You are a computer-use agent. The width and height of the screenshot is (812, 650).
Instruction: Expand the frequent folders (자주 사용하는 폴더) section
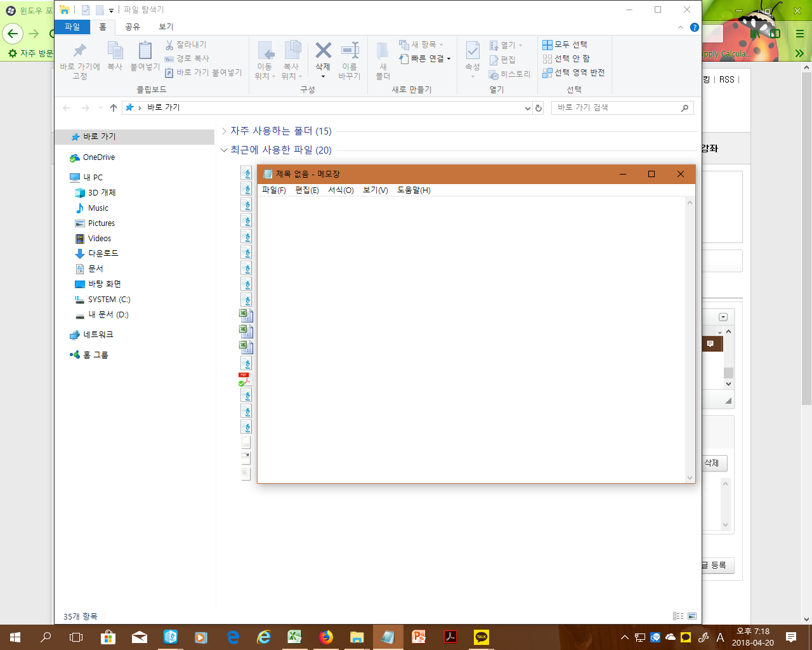[x=224, y=131]
